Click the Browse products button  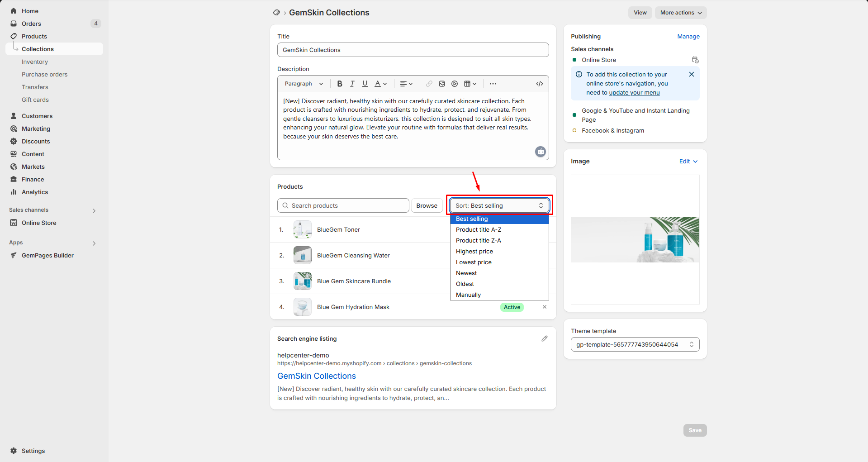(427, 205)
